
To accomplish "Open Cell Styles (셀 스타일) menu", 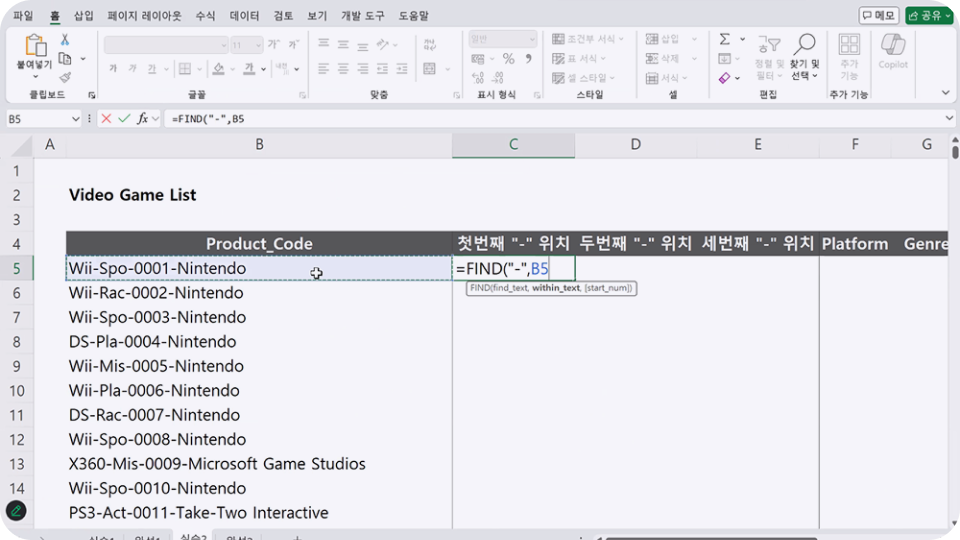I will pyautogui.click(x=583, y=78).
